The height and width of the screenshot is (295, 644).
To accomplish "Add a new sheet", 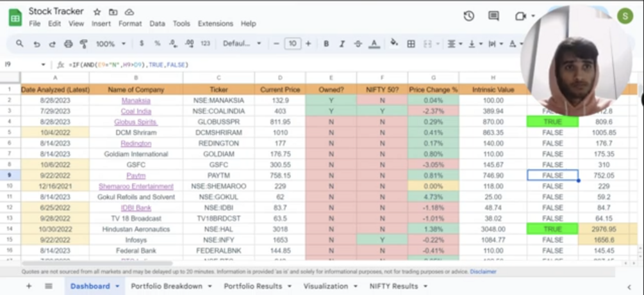I will pos(29,286).
